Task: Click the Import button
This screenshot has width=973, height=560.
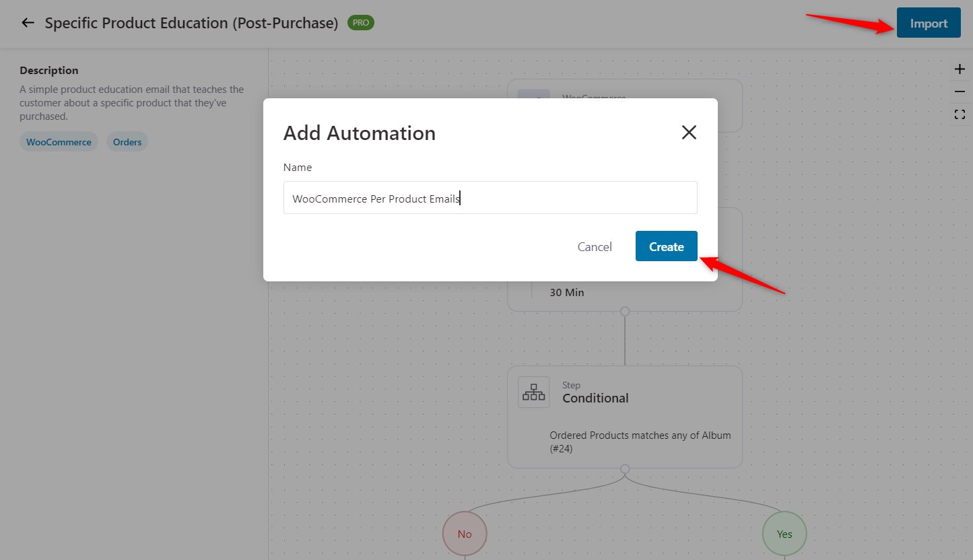Action: coord(929,22)
